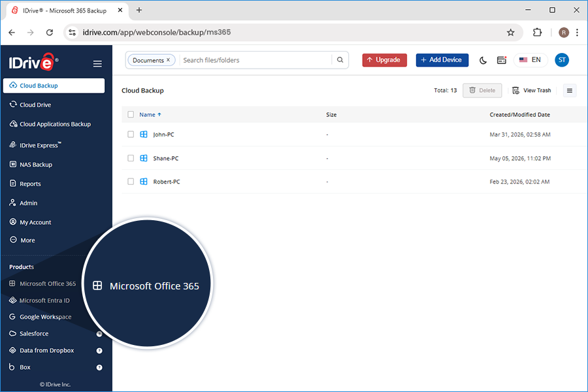Open the EN language selector
Viewport: 588px width, 392px height.
pos(531,60)
